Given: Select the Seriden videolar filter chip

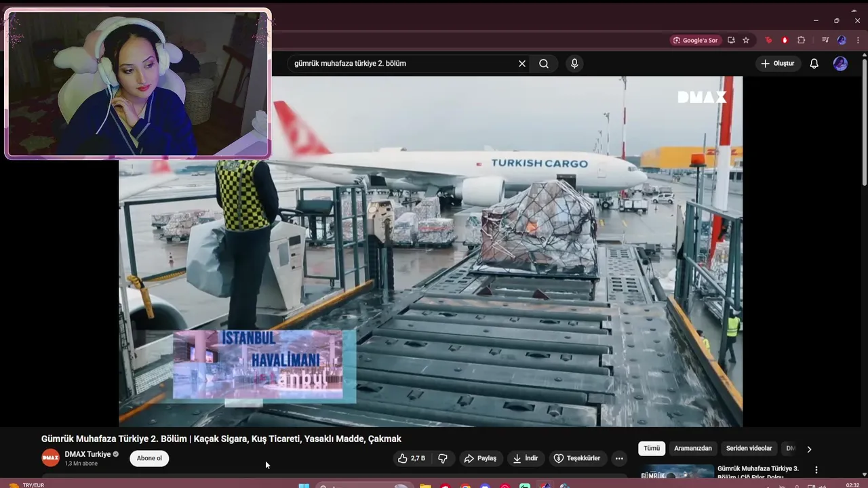Looking at the screenshot, I should click(749, 449).
